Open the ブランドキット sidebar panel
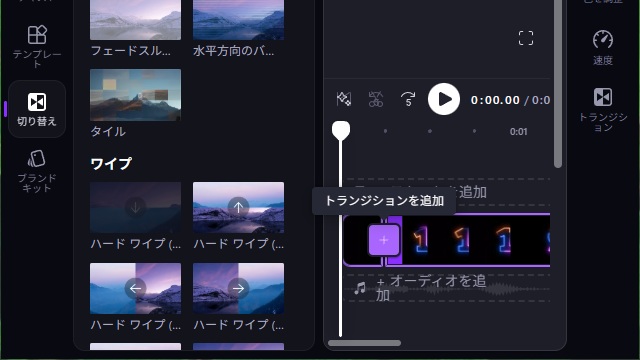The image size is (640, 360). pos(37,171)
